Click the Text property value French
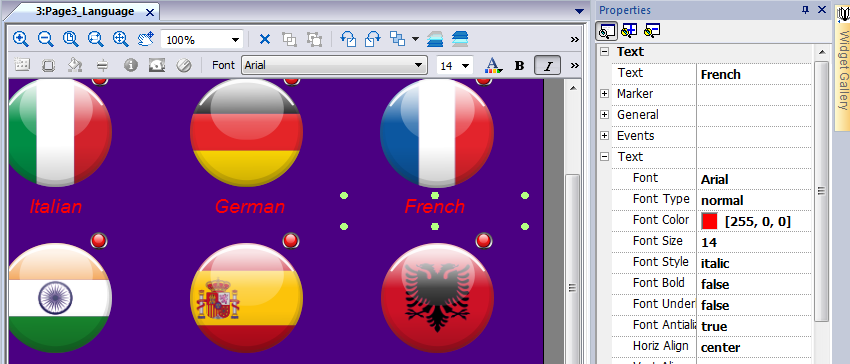The width and height of the screenshot is (850, 364). (x=720, y=74)
